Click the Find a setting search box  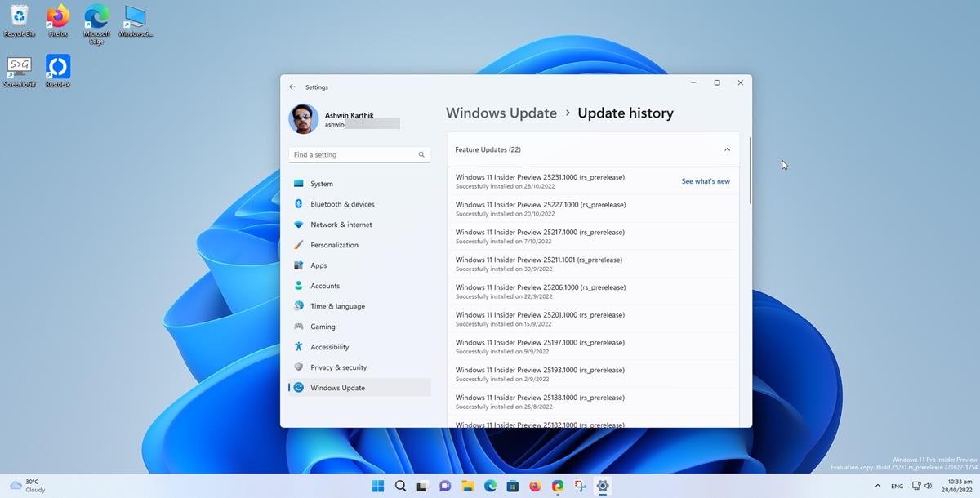(359, 154)
